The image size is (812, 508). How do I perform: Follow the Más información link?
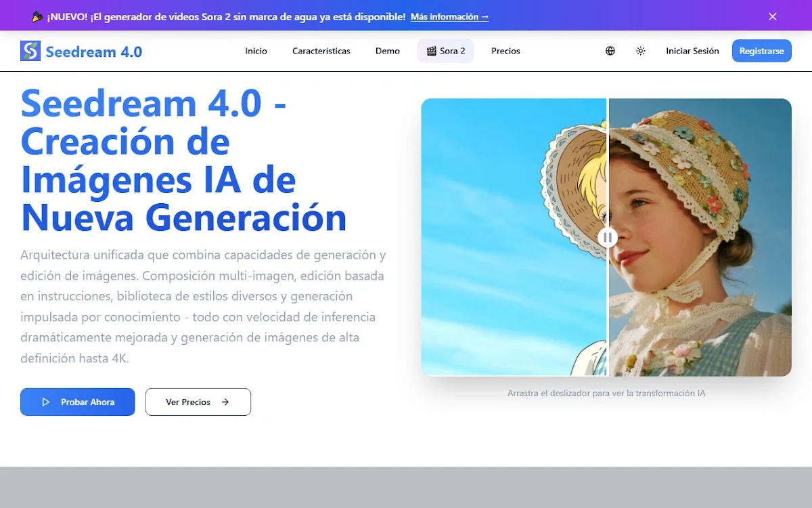[449, 16]
